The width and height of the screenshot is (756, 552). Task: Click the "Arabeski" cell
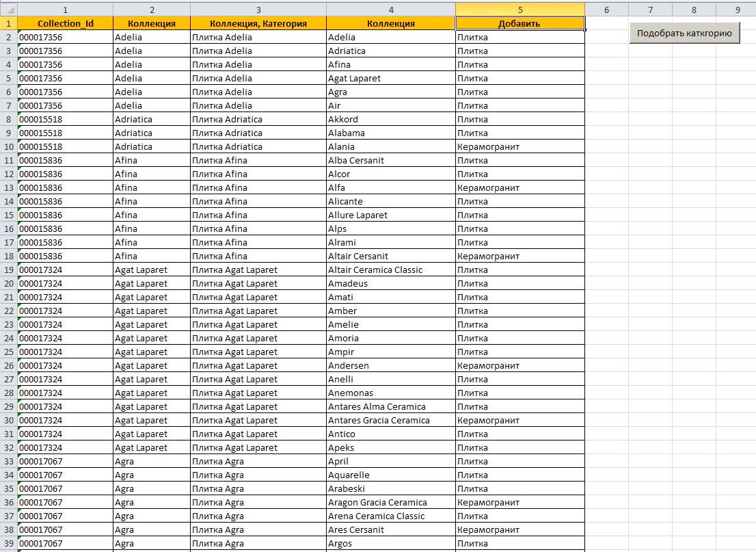tap(391, 489)
